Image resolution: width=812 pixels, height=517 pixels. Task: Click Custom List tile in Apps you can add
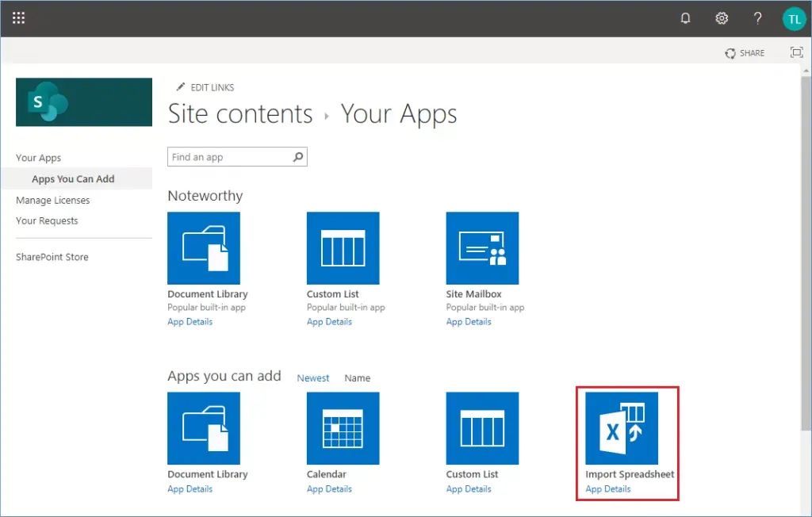point(482,428)
